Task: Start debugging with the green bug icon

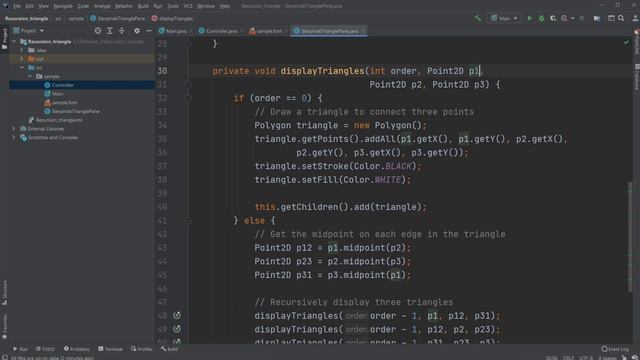Action: point(541,18)
